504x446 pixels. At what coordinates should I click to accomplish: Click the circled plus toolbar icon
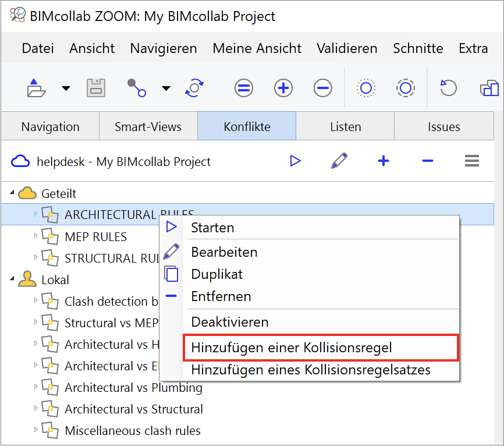coord(283,88)
